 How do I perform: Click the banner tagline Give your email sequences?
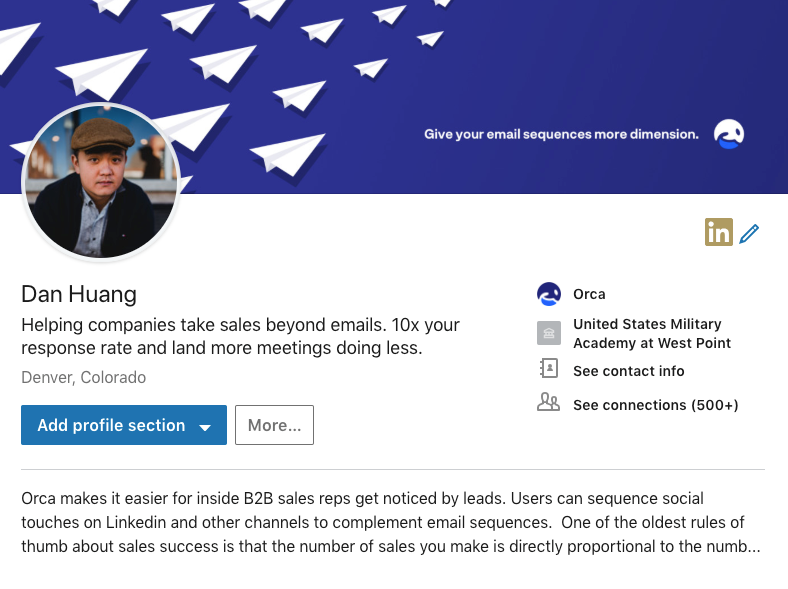(561, 134)
